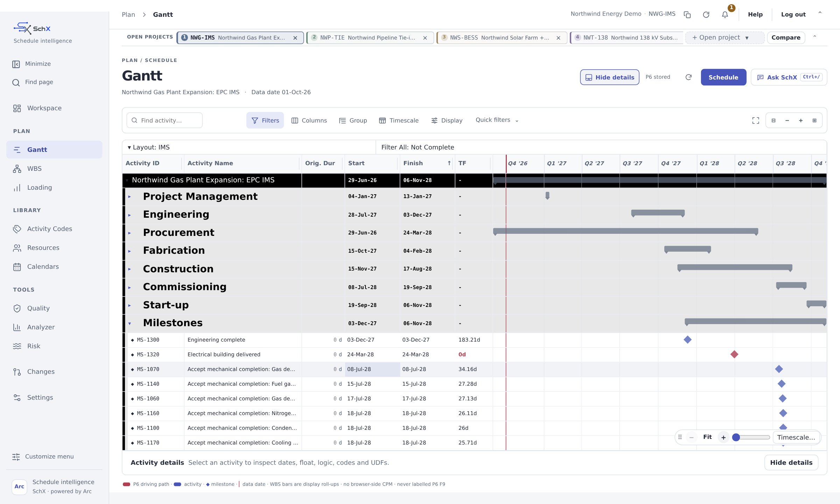840x504 pixels.
Task: Click the plus row-height icon in toolbar
Action: [x=801, y=120]
